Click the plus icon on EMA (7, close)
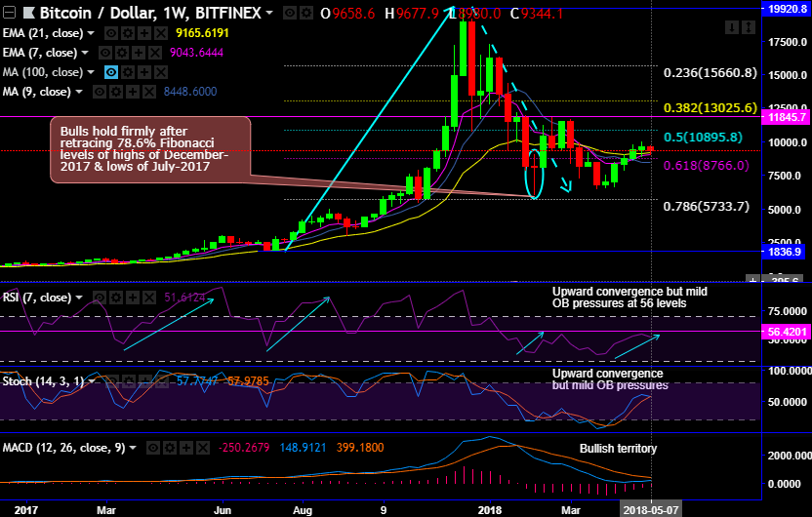This screenshot has width=812, height=517. pyautogui.click(x=139, y=53)
